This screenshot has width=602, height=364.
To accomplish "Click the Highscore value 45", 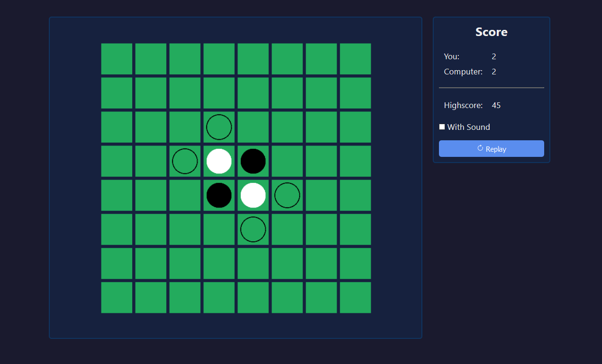I will click(496, 105).
